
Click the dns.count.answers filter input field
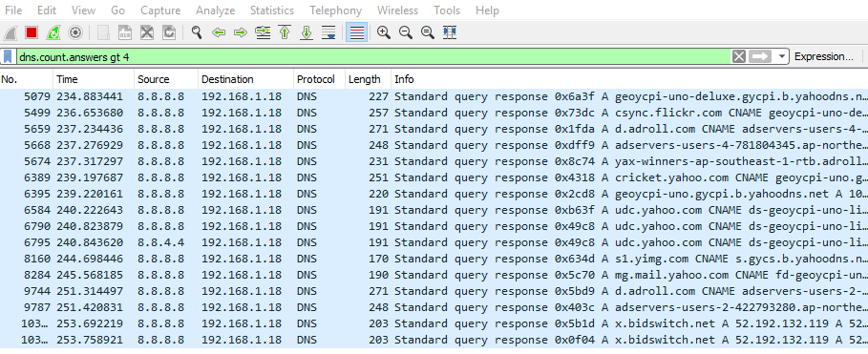tap(373, 56)
